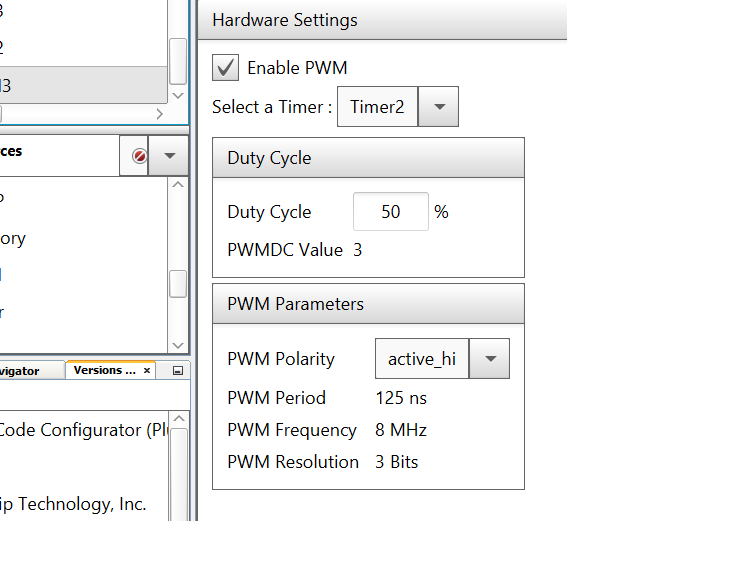Image resolution: width=738 pixels, height=567 pixels.
Task: Open the PWM Polarity dropdown arrow
Action: pos(489,359)
